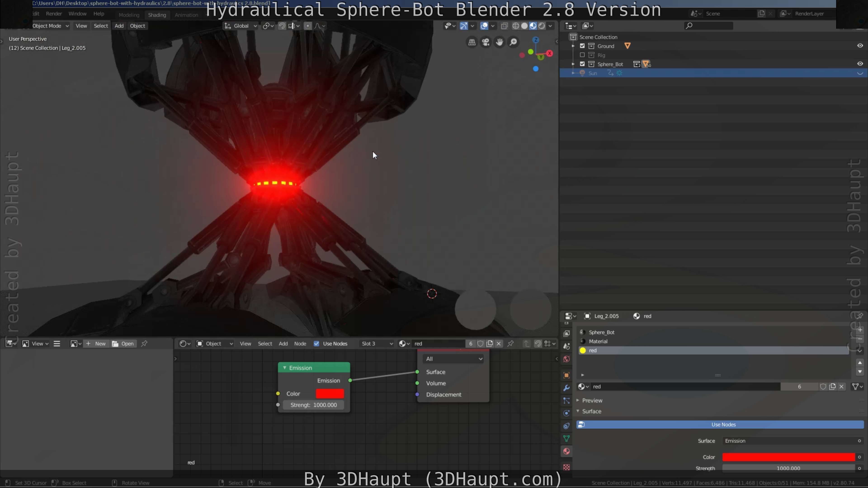Pin node editor tree icon
The image size is (868, 488).
510,343
